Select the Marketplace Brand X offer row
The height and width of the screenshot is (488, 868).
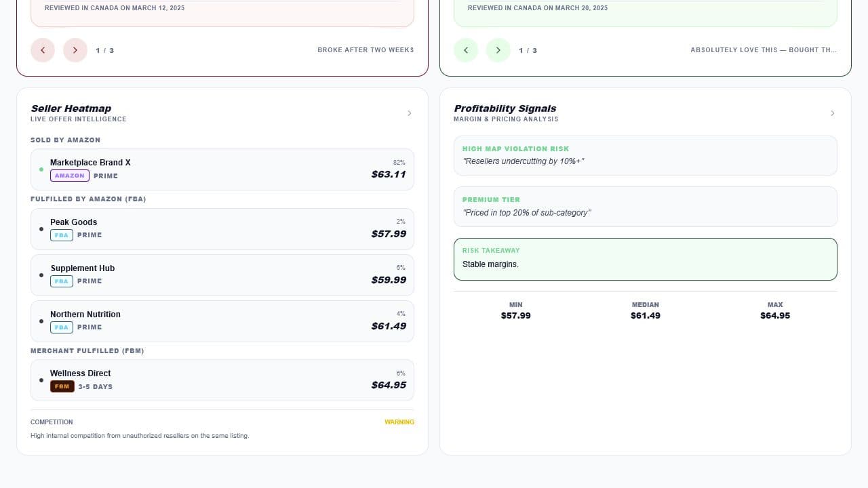222,169
